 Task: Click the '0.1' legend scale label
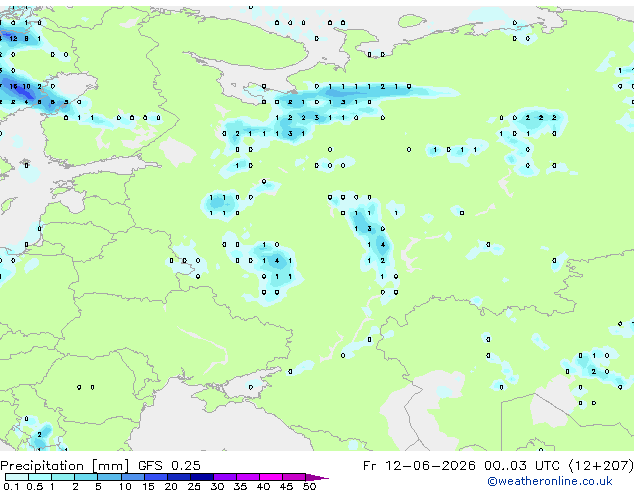11,486
